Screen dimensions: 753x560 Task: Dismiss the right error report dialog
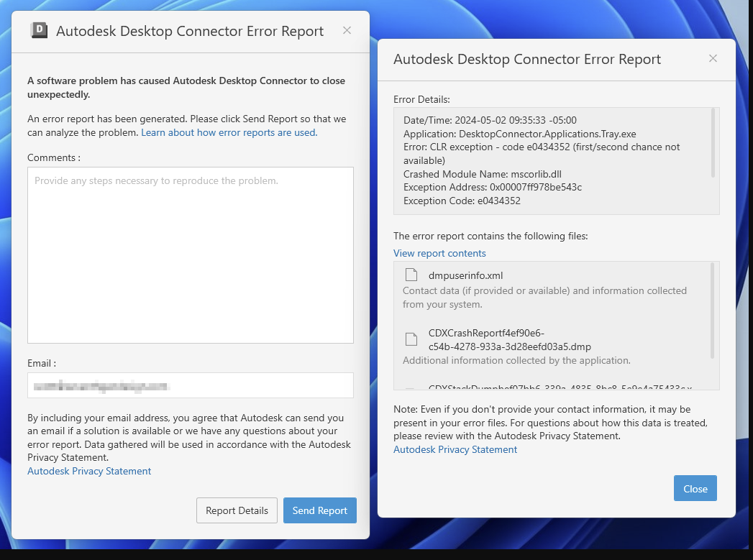click(713, 58)
